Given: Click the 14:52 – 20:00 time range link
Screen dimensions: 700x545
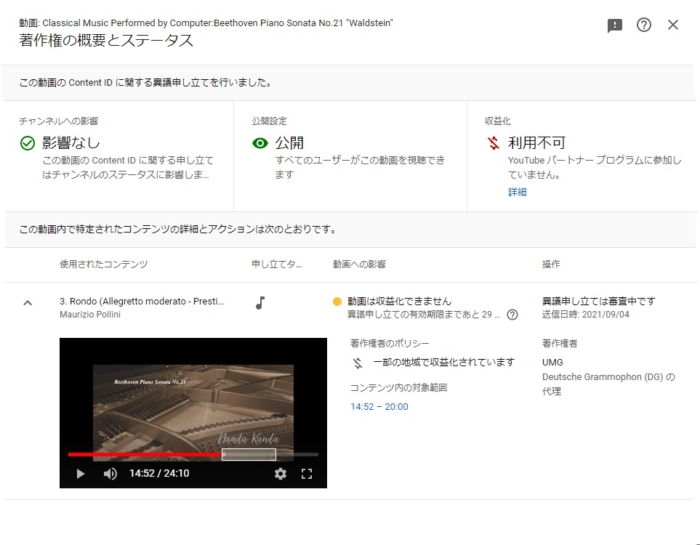Looking at the screenshot, I should click(379, 406).
